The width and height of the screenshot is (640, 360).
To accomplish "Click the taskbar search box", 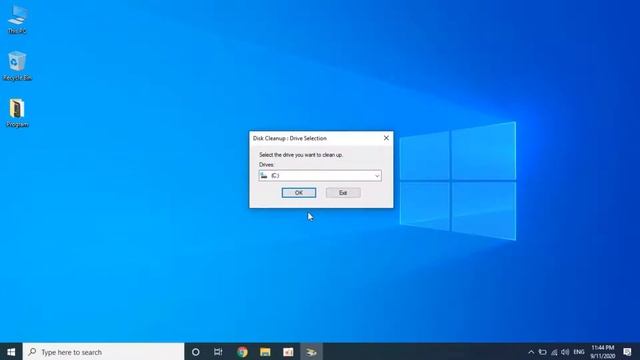I will tap(104, 352).
